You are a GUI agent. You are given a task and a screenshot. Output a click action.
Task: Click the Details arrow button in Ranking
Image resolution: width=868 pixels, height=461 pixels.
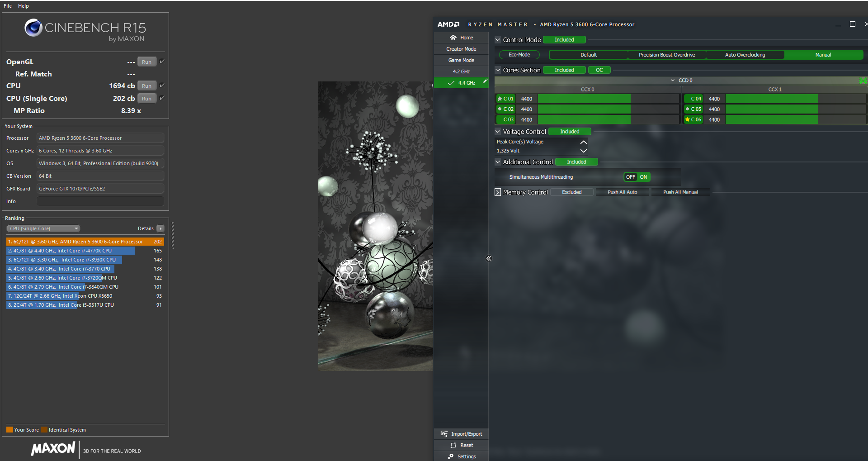pos(160,228)
